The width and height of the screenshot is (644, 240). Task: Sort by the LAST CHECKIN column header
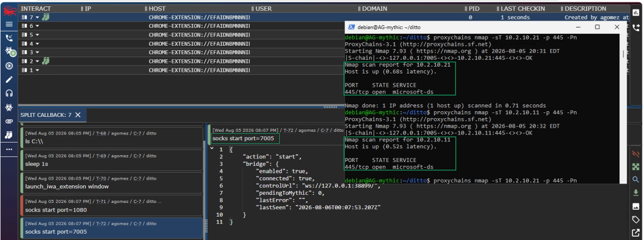tap(523, 8)
